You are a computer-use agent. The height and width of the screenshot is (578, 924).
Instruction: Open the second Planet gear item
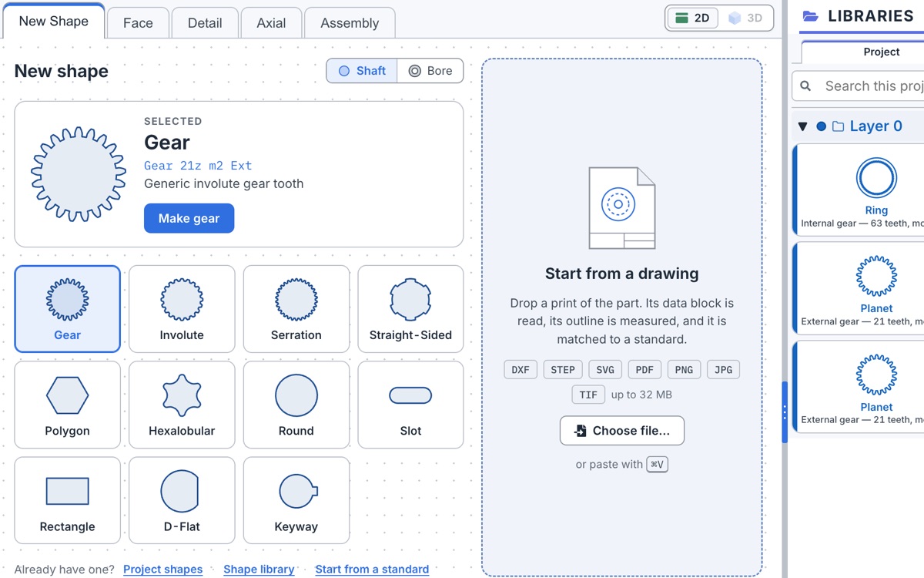click(x=859, y=388)
